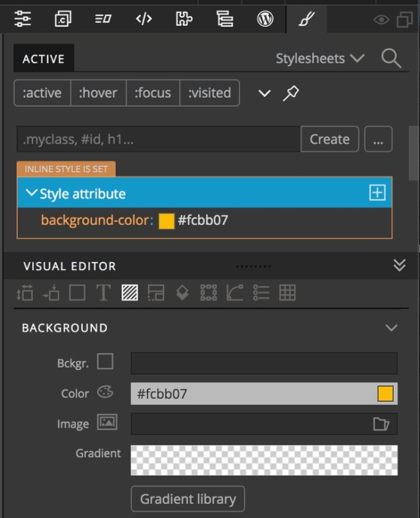Select the Text visual editor section icon
The height and width of the screenshot is (518, 420).
point(104,293)
